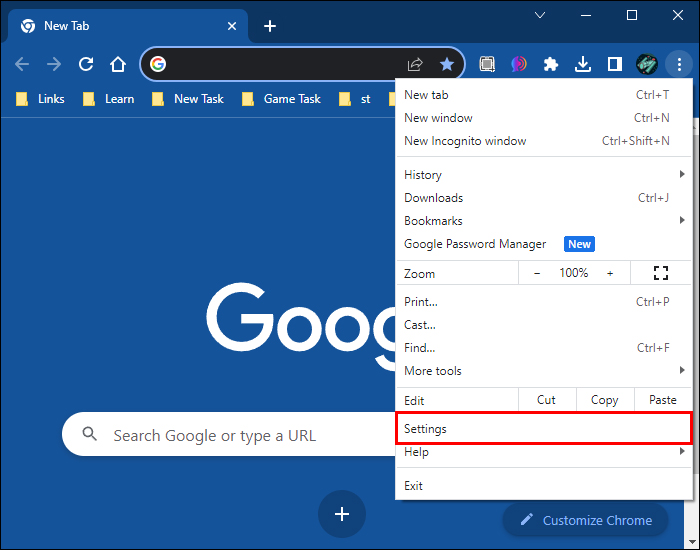Click the Forward navigation arrow
This screenshot has width=700, height=550.
[x=54, y=64]
